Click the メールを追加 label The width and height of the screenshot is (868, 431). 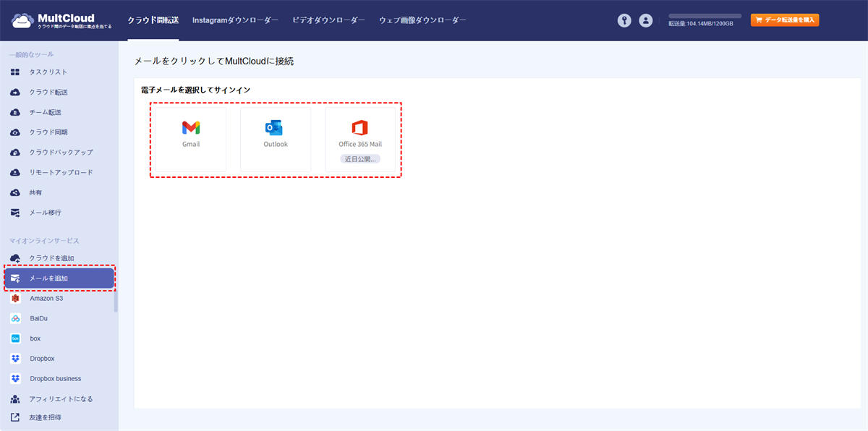pyautogui.click(x=48, y=278)
